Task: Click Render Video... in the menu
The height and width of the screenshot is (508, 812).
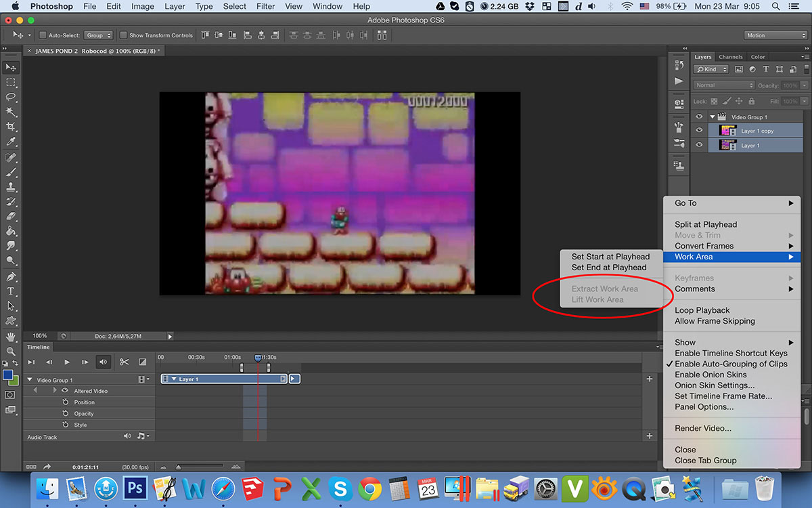Action: point(702,428)
